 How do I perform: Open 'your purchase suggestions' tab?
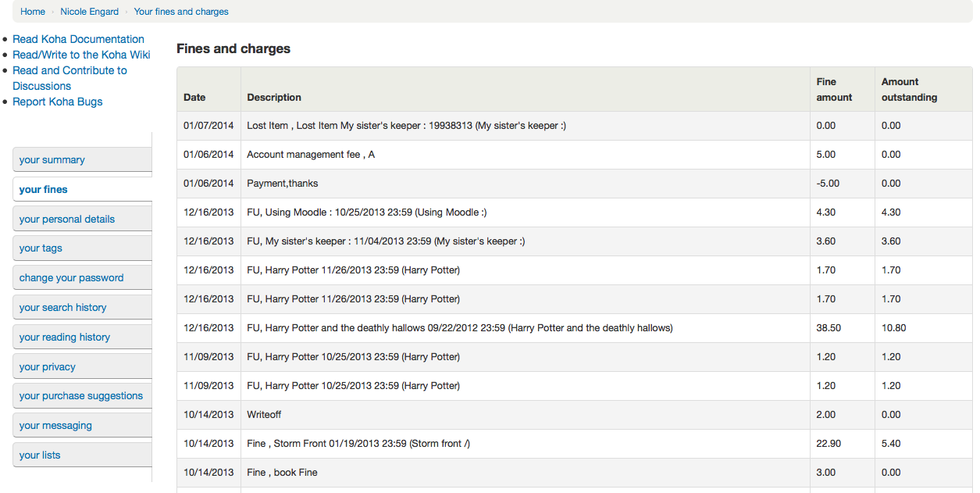point(81,396)
